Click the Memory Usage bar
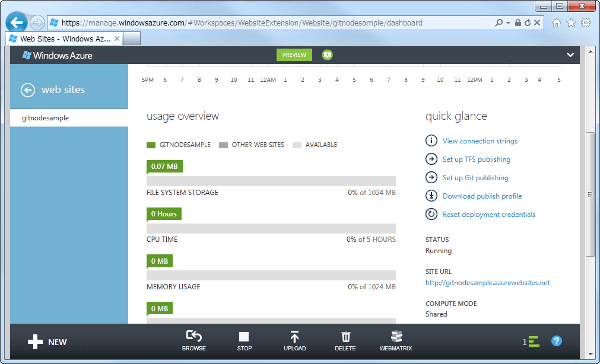Image resolution: width=600 pixels, height=364 pixels. 271,275
